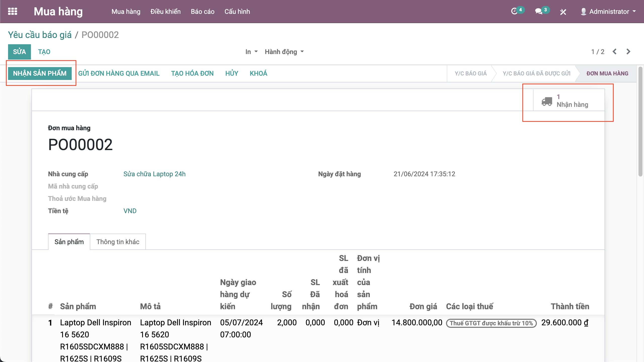Screen dimensions: 644x362
Task: Open the Administrator account dropdown caret
Action: (x=634, y=11)
